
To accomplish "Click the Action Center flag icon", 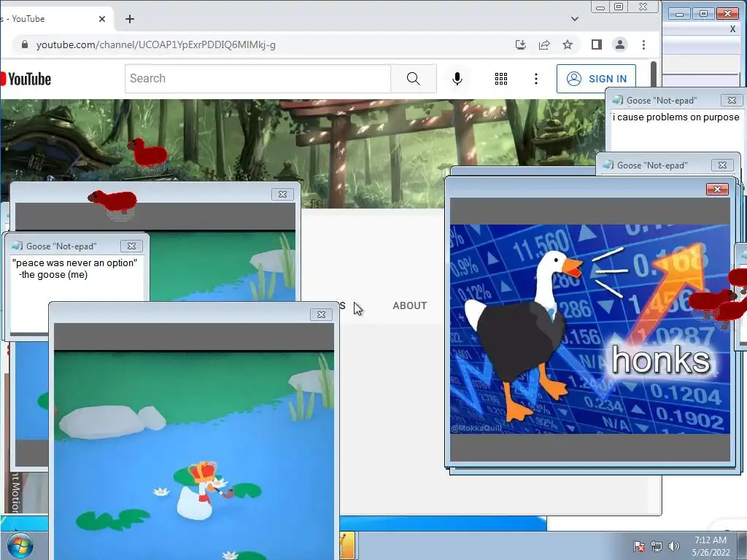I will coord(639,546).
